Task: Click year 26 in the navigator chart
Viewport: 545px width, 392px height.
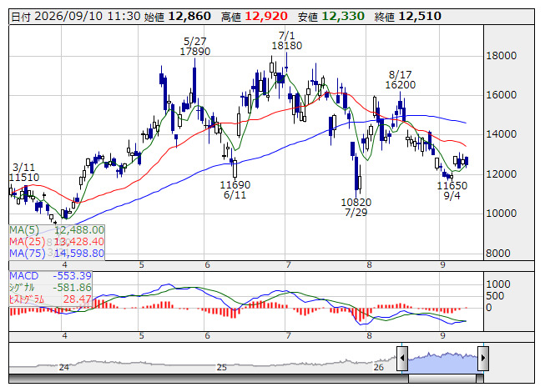Action: pos(379,367)
